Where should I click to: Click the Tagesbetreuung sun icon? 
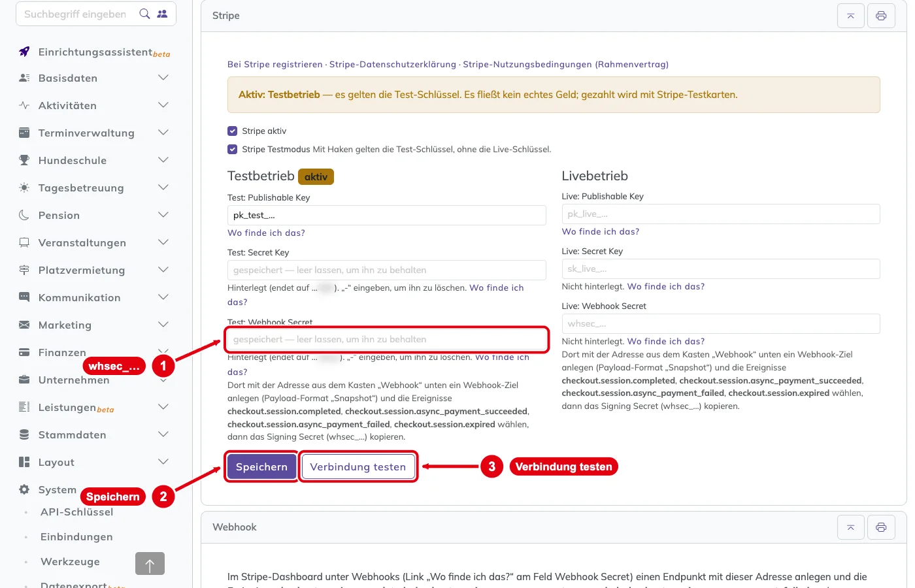pos(24,188)
